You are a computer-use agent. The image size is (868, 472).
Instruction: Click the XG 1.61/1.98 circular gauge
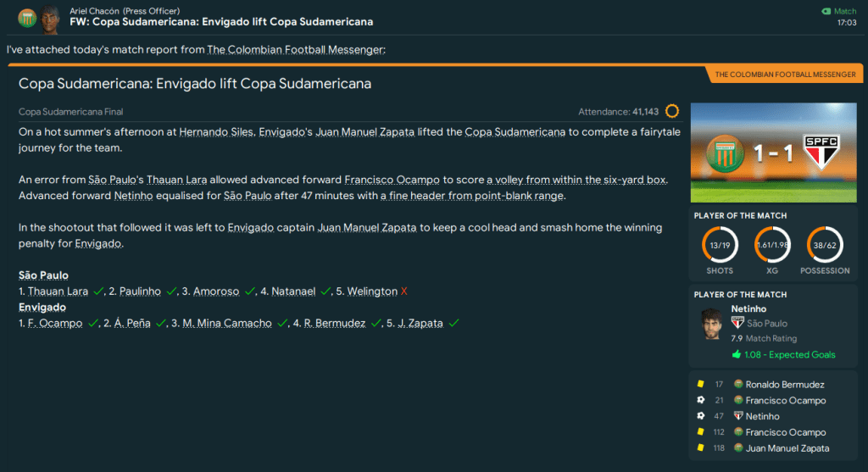772,245
